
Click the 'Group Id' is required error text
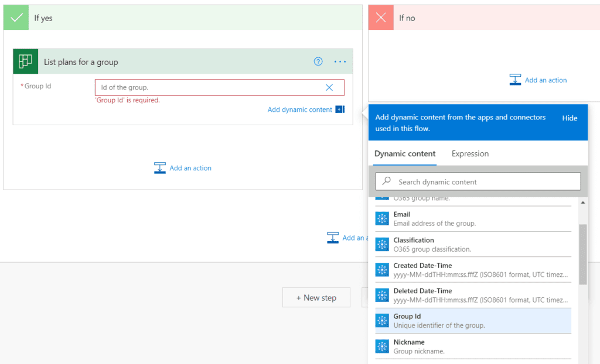click(x=127, y=100)
